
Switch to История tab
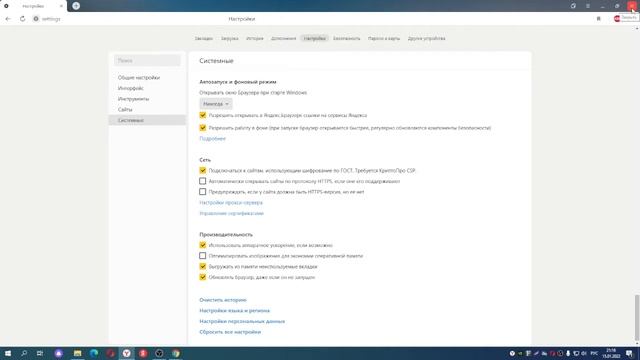(255, 38)
